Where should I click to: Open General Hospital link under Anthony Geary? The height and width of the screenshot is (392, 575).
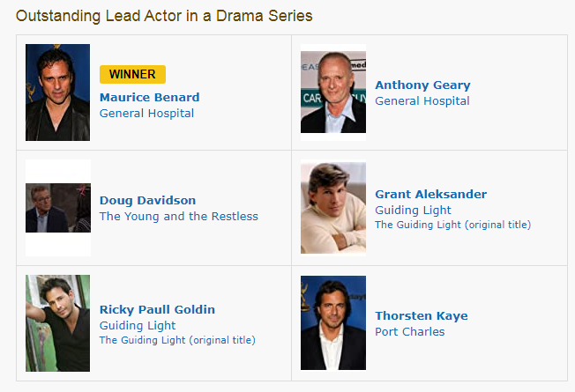(422, 101)
